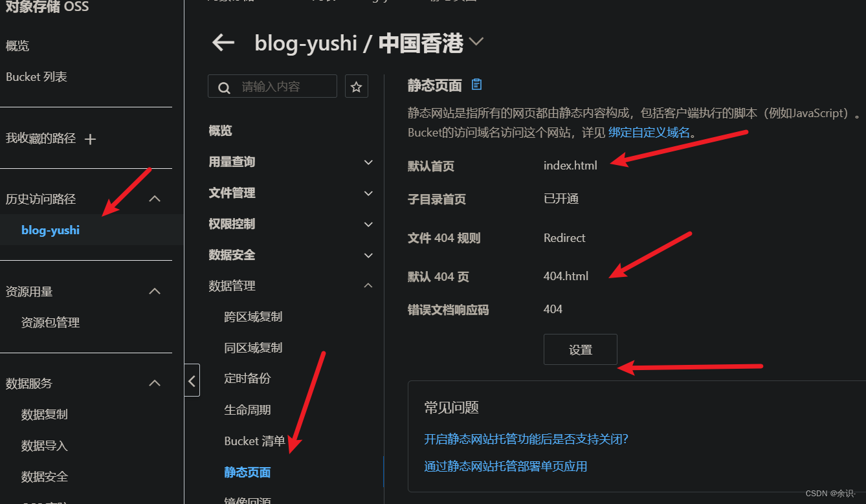
Task: Open the 通过静态网站托管部署单页应用 link
Action: tap(505, 466)
